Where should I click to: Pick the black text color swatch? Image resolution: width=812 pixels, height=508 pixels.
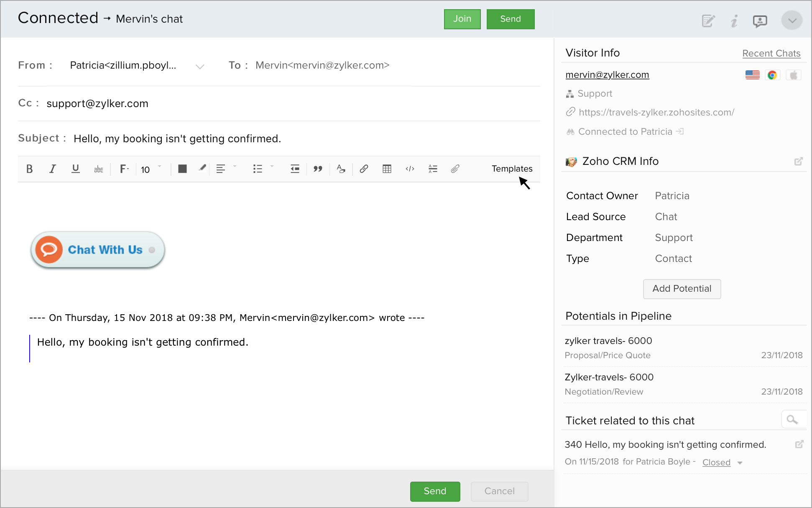[182, 169]
